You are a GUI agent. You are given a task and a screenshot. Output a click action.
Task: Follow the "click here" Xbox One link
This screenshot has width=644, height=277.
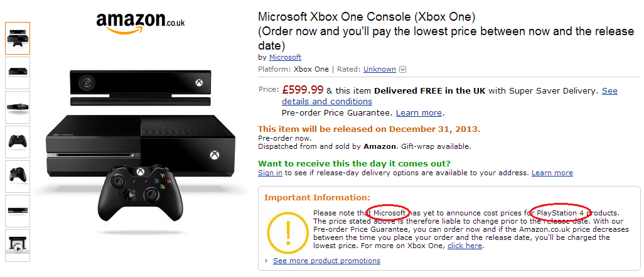click(464, 246)
